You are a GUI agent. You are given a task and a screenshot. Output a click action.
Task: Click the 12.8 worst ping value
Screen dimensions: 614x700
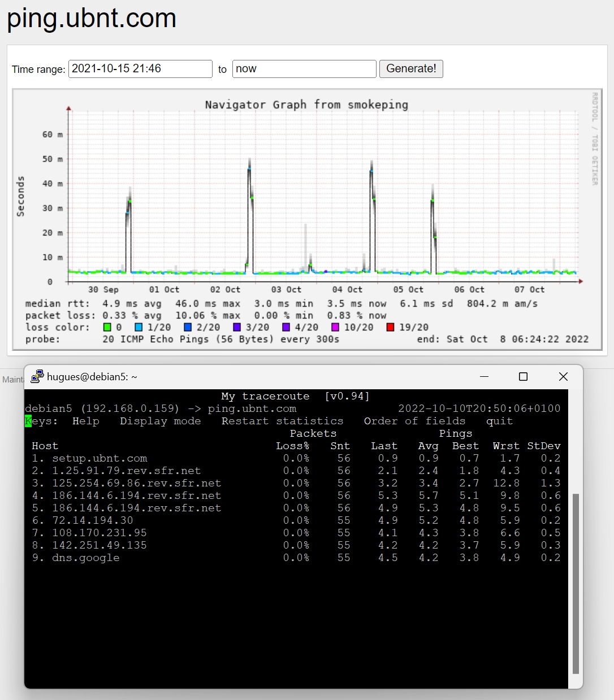[x=507, y=483]
